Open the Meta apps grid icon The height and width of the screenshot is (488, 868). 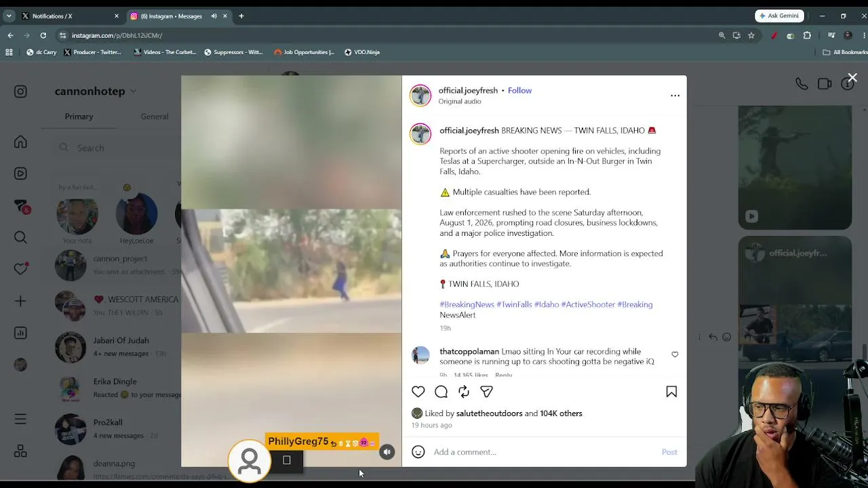point(20,451)
